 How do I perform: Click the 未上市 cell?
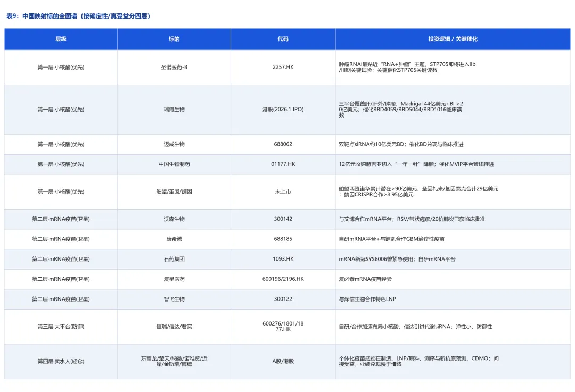(x=283, y=191)
